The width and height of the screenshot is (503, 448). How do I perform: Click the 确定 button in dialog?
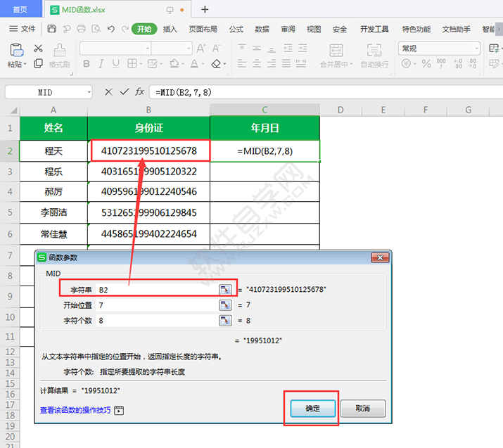pyautogui.click(x=312, y=408)
